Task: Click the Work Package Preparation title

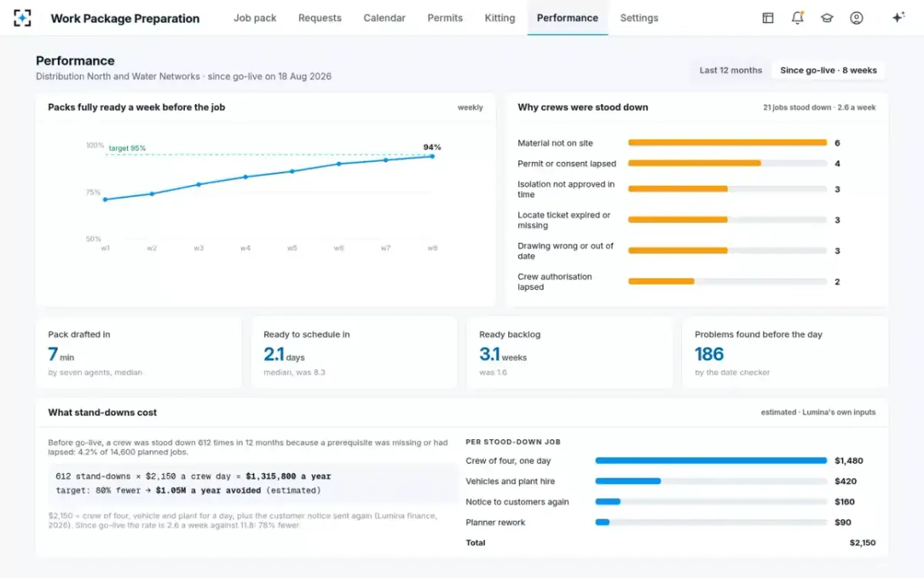Action: click(125, 18)
